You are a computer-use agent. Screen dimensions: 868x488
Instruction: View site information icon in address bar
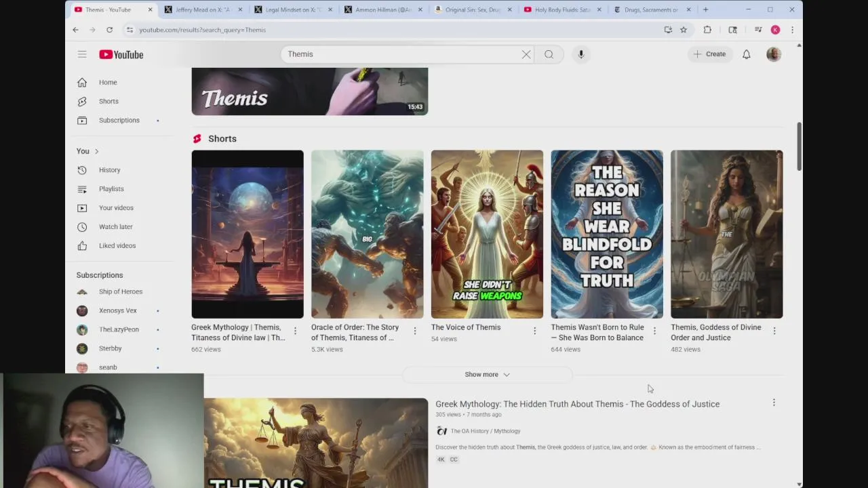(x=130, y=30)
